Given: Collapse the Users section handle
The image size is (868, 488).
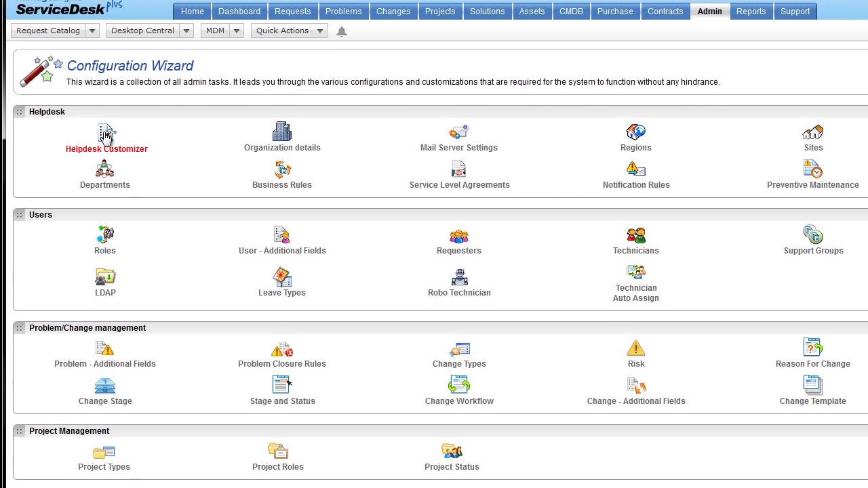Looking at the screenshot, I should pyautogui.click(x=20, y=215).
